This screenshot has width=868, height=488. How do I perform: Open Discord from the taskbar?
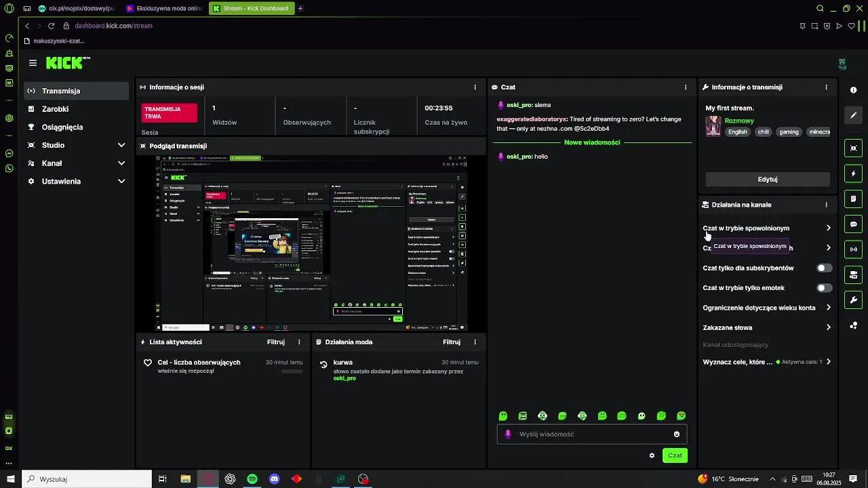coord(275,479)
